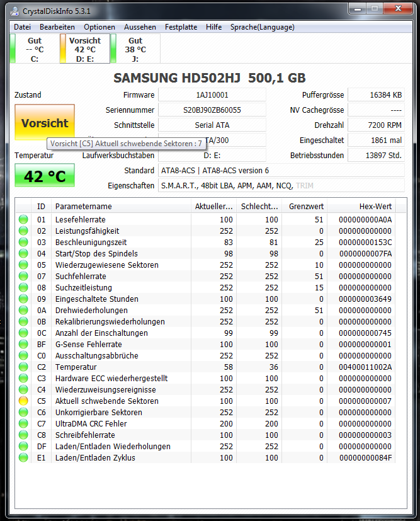Viewport: 420px width, 521px height.
Task: Open the Aussehen menu
Action: pos(140,27)
